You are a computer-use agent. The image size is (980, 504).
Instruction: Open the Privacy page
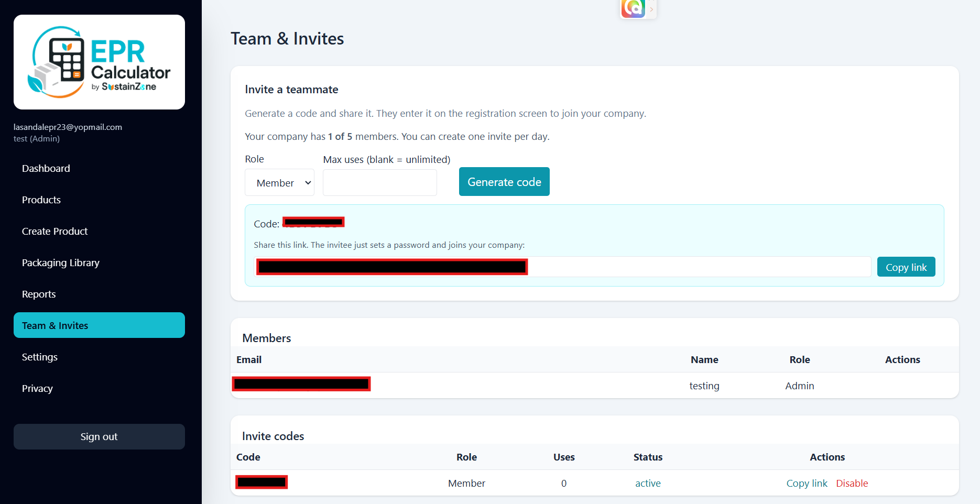click(37, 388)
